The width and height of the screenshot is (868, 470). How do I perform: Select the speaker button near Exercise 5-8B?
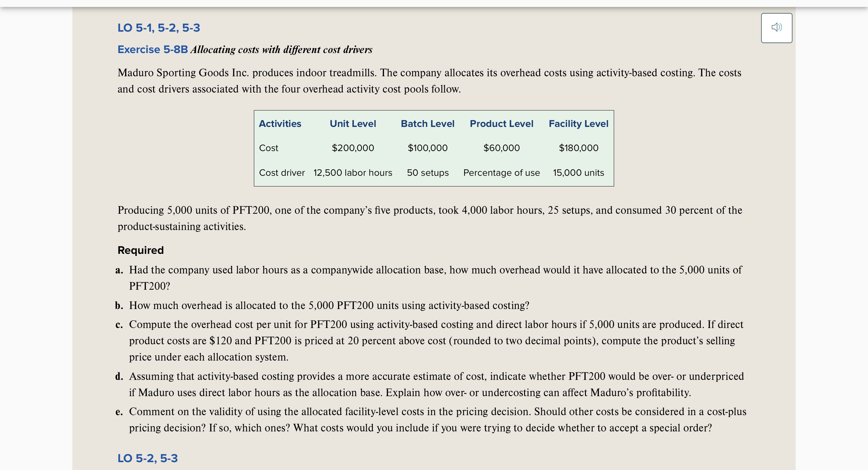click(777, 28)
